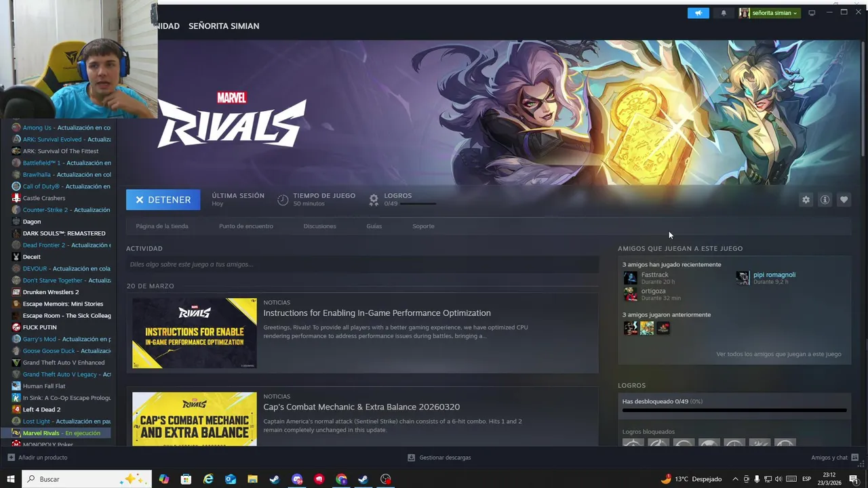Click the play time clock icon
Image resolution: width=868 pixels, height=488 pixels.
click(x=283, y=200)
